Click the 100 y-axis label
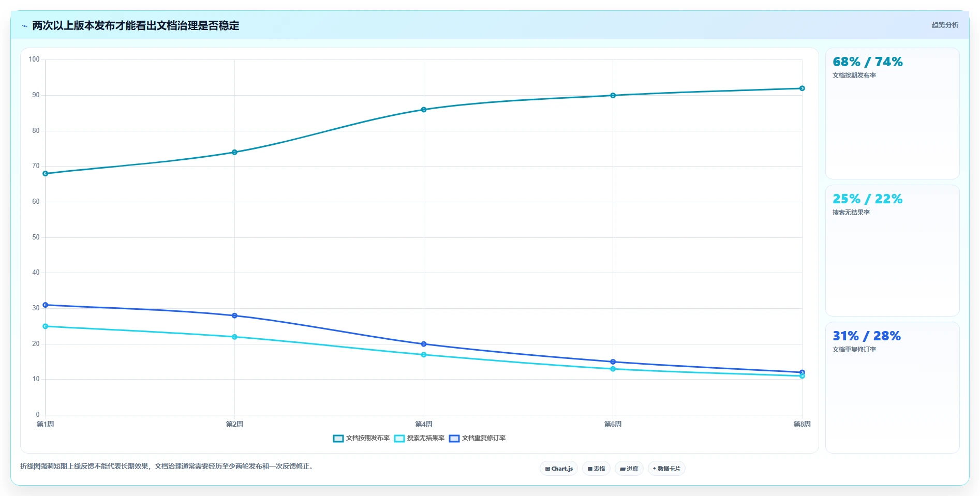The image size is (980, 496). pos(34,59)
